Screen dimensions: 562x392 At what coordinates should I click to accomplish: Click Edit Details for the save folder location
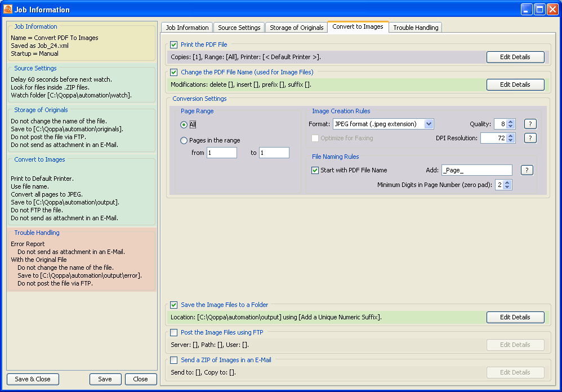515,317
